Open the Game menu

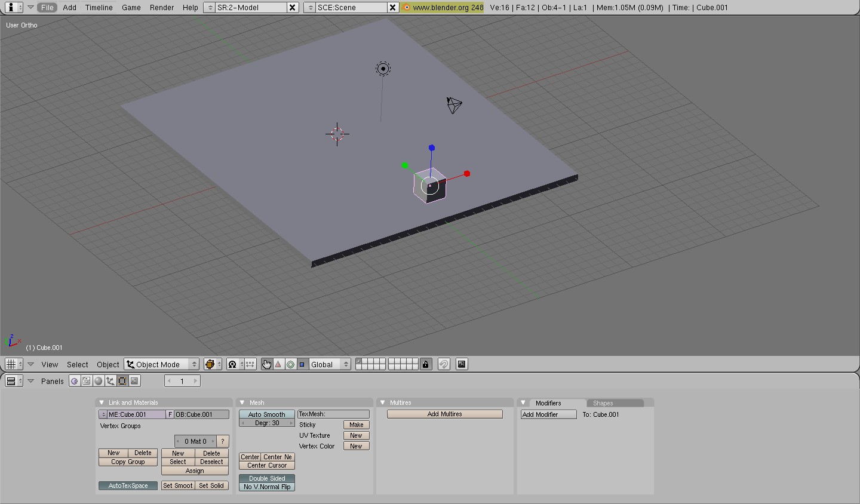[131, 7]
